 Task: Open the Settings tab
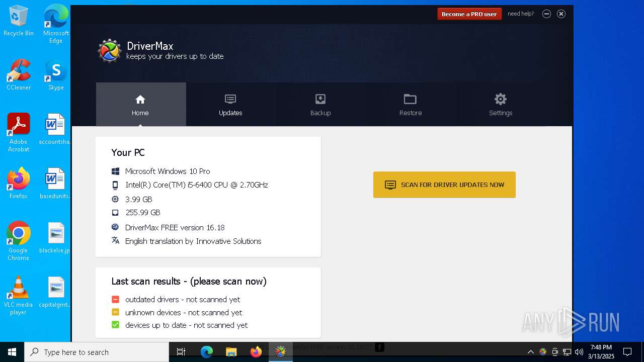(501, 105)
